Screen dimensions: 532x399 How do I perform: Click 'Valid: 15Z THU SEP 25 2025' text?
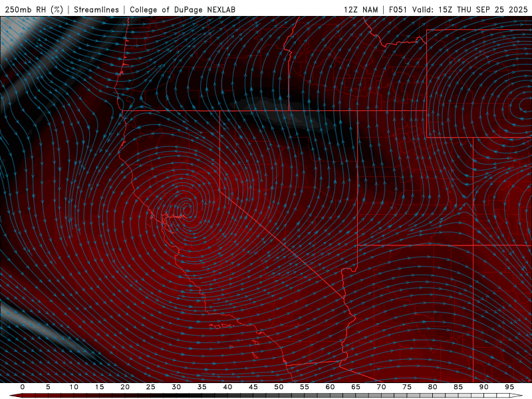pyautogui.click(x=470, y=9)
